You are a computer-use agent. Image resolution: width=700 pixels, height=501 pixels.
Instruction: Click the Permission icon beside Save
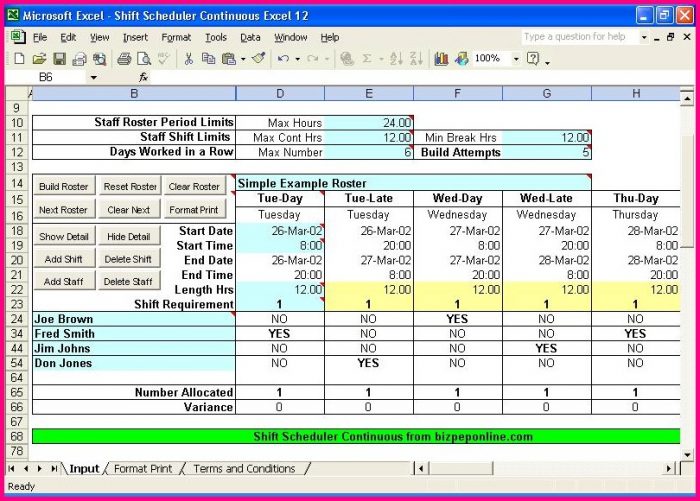(79, 58)
